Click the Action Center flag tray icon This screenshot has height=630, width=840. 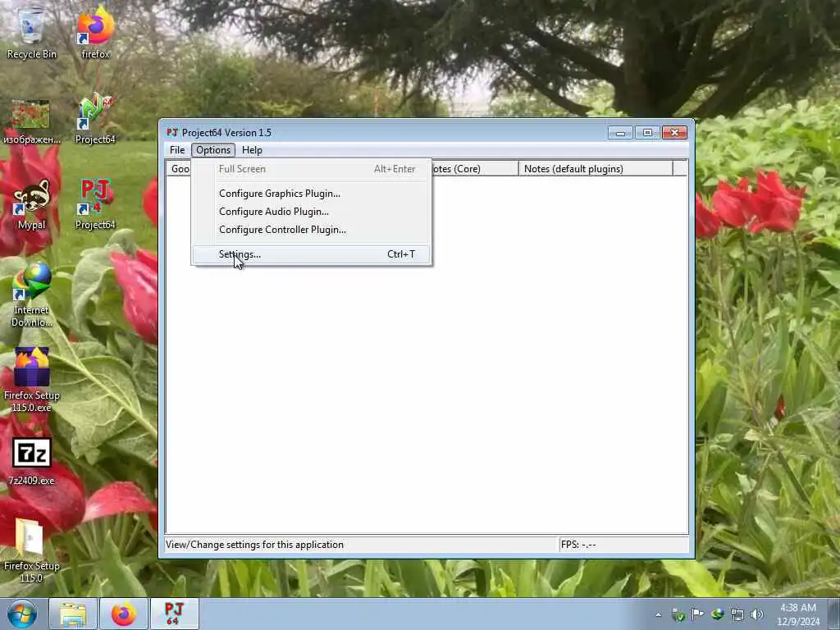point(697,614)
